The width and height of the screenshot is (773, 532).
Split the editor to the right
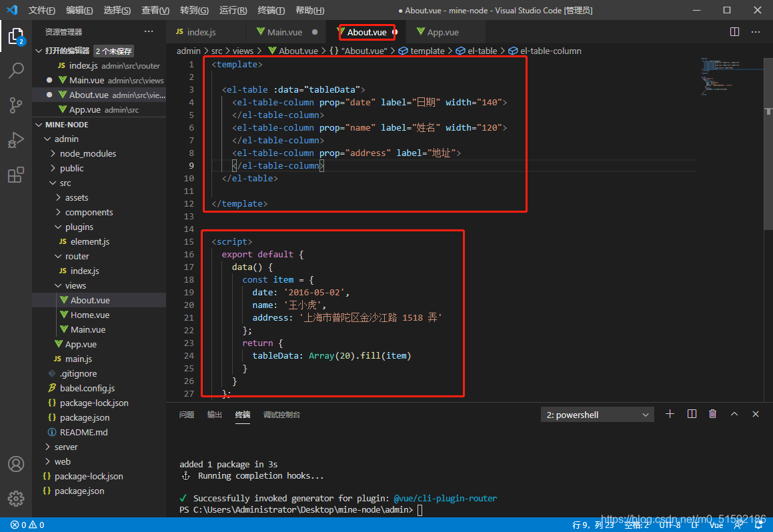[x=734, y=32]
